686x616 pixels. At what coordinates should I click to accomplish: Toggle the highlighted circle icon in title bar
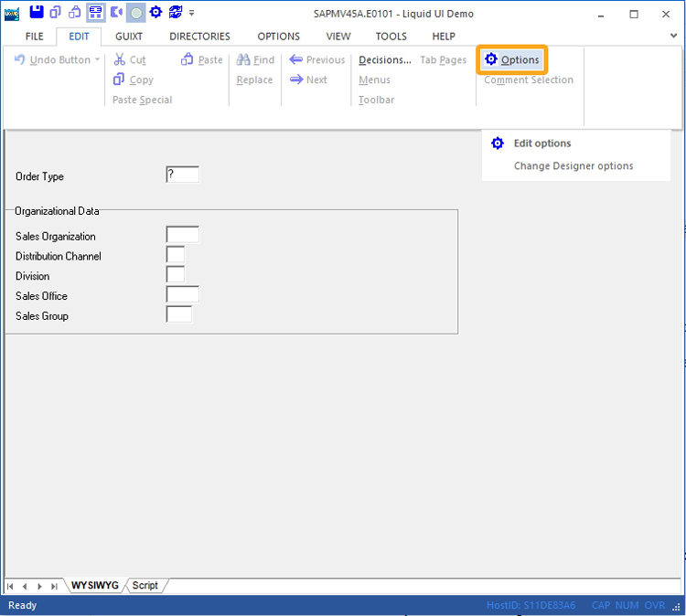tap(135, 13)
